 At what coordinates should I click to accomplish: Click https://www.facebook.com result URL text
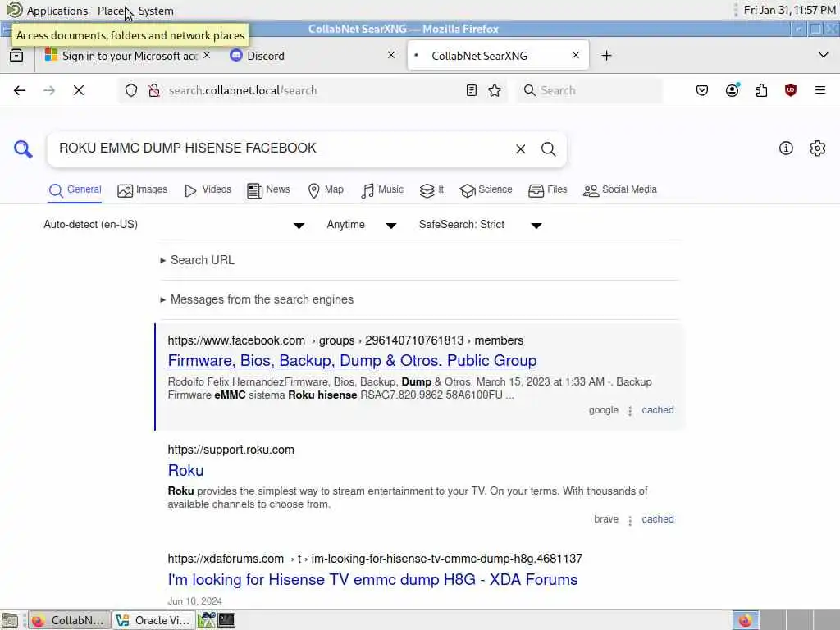[x=236, y=340]
